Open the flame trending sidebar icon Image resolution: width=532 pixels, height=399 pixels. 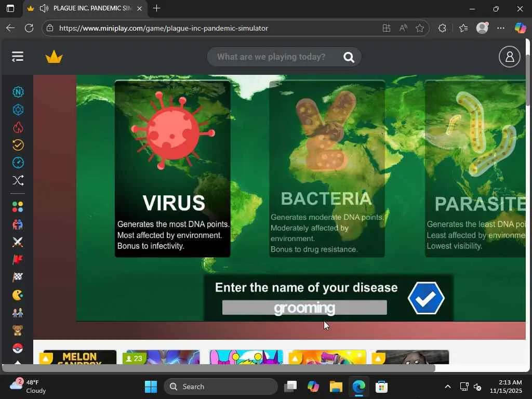(18, 128)
